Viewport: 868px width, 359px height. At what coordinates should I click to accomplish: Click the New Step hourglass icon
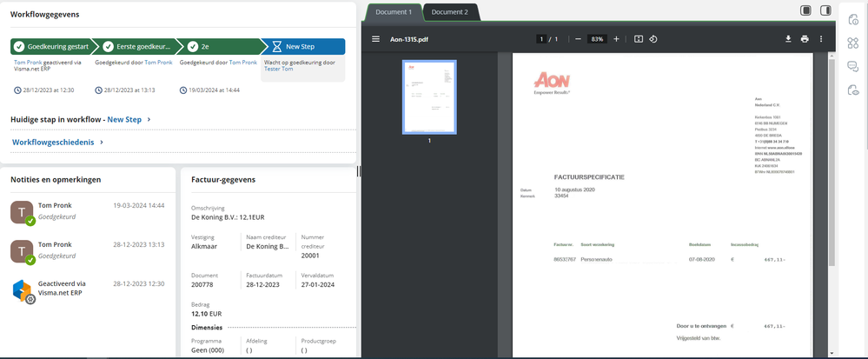(277, 47)
